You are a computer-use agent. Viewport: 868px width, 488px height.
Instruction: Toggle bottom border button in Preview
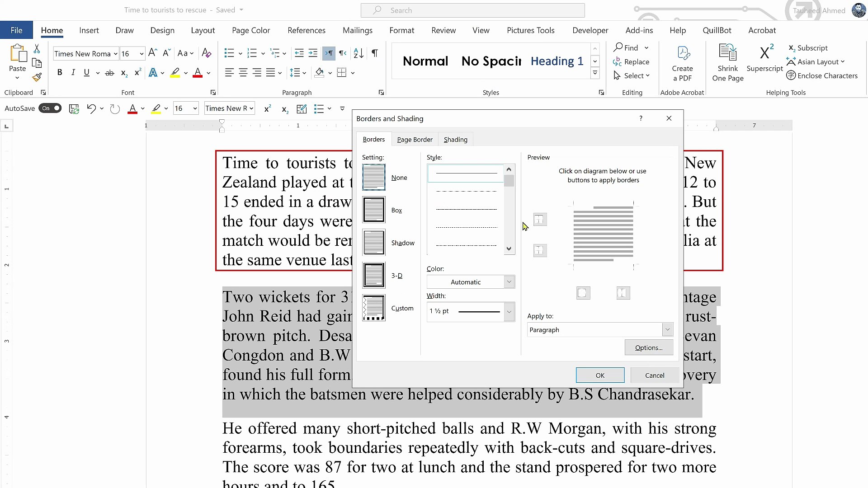540,250
